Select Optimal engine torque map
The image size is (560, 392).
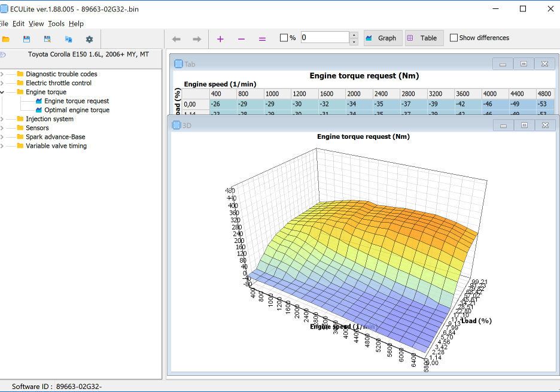pos(77,110)
